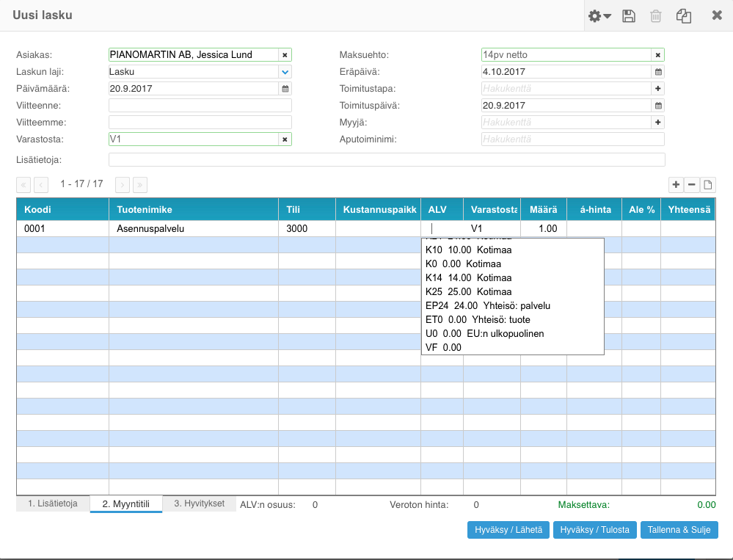The height and width of the screenshot is (560, 733).
Task: Switch to 3. Hyvitykset tab
Action: (x=199, y=503)
